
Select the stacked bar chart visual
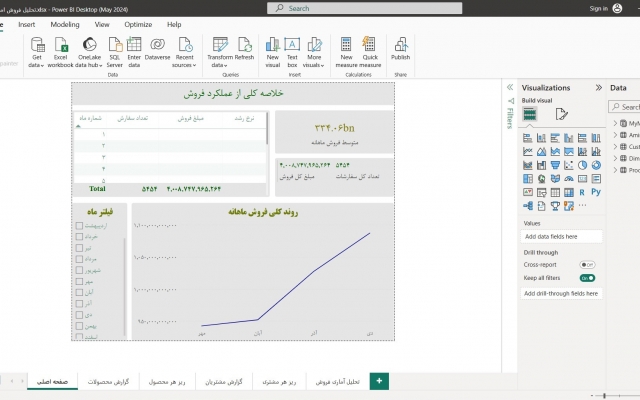528,138
